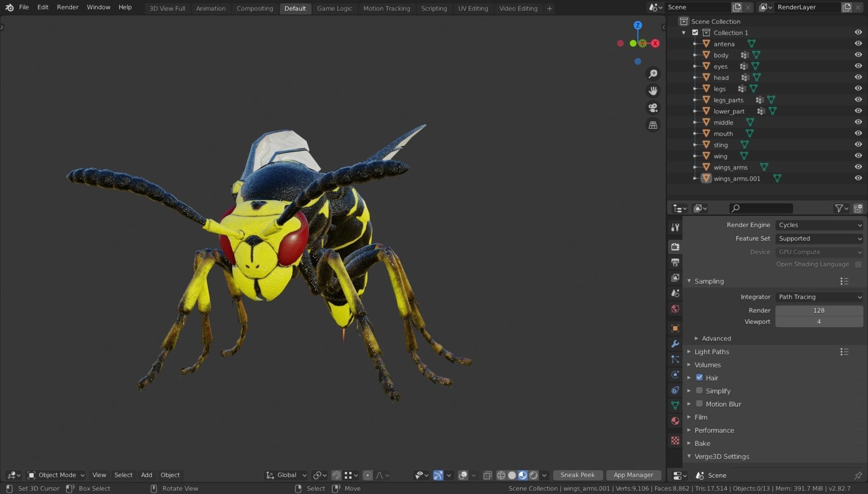This screenshot has height=494, width=868.
Task: Click the new scene button beside Scene
Action: (x=737, y=7)
